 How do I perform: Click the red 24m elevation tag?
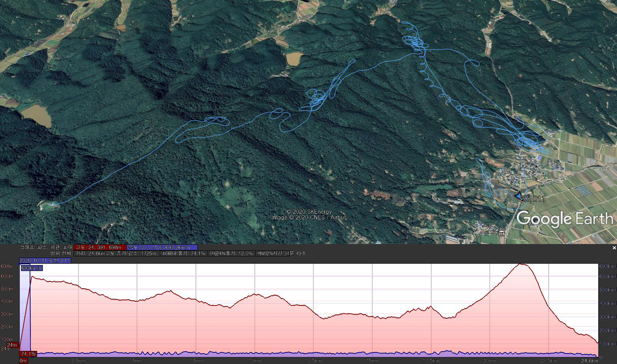(12, 345)
